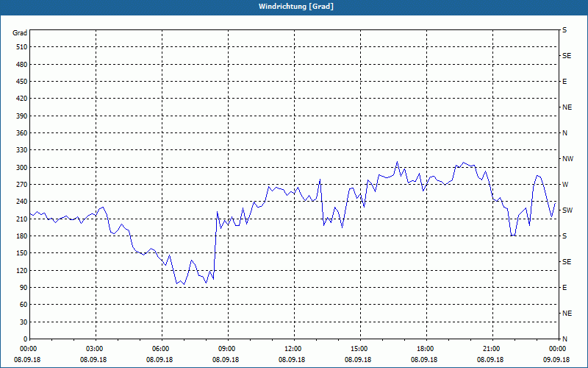This screenshot has width=588, height=368.
Task: Click the 00:00 time above 09.09.18
Action: (x=558, y=348)
